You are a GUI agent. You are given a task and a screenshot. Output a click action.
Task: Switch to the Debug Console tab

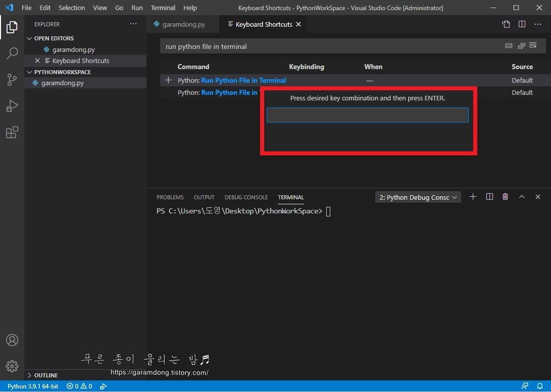tap(246, 197)
